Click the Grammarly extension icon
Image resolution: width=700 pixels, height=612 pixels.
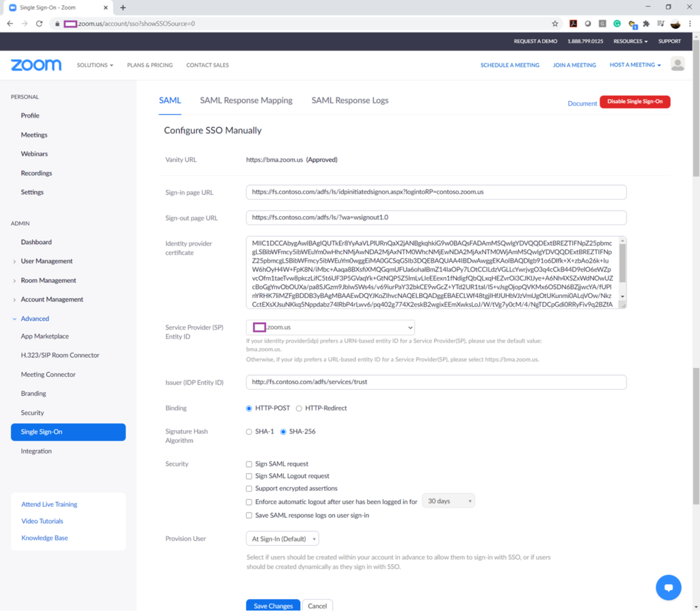pos(617,24)
